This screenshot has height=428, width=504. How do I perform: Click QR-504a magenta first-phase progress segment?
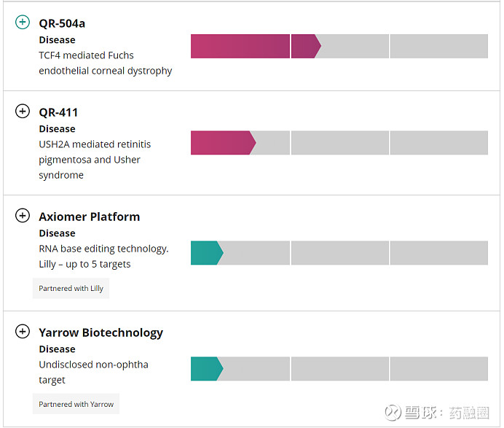(240, 47)
